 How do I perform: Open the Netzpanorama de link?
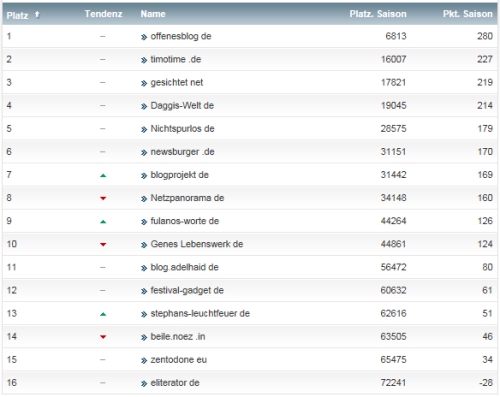point(187,198)
